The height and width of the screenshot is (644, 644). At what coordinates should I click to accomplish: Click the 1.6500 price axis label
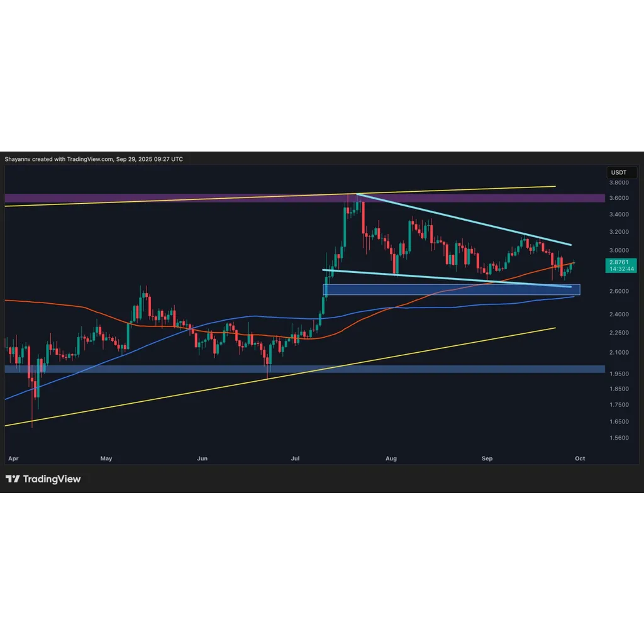click(619, 422)
